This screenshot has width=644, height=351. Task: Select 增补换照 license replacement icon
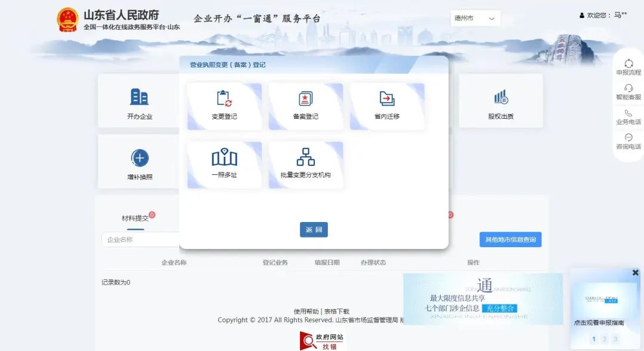coord(140,163)
